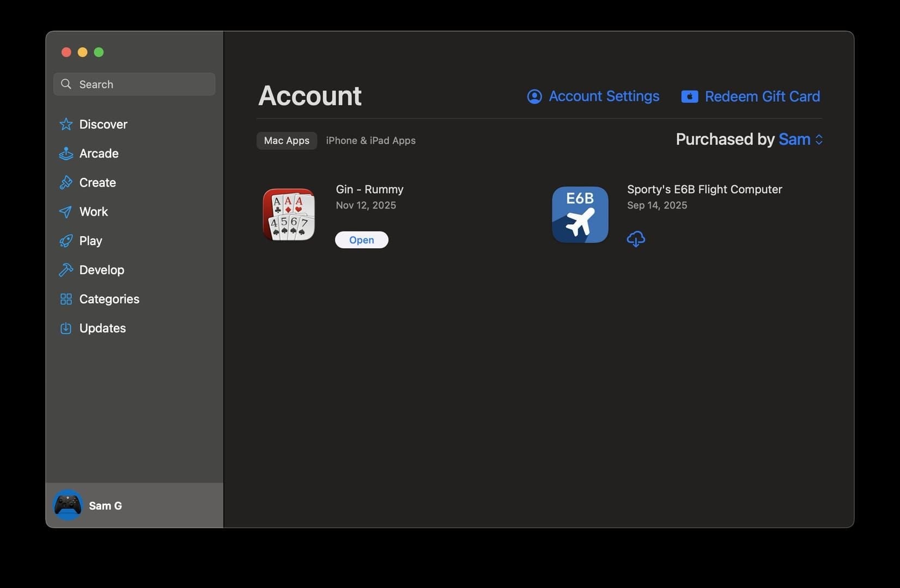
Task: Open the Play rocket icon
Action: coord(65,241)
